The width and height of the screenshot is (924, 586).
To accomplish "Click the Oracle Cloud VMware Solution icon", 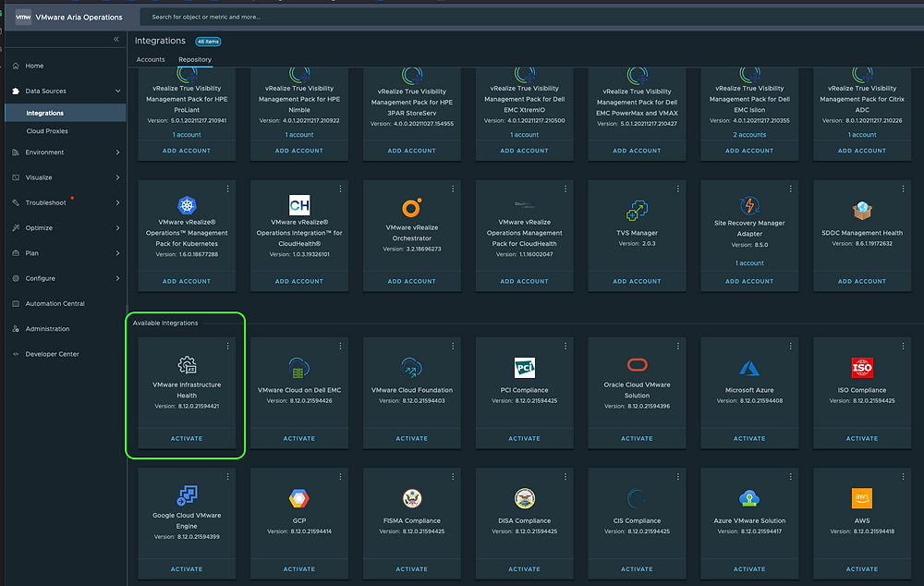I will click(x=637, y=365).
